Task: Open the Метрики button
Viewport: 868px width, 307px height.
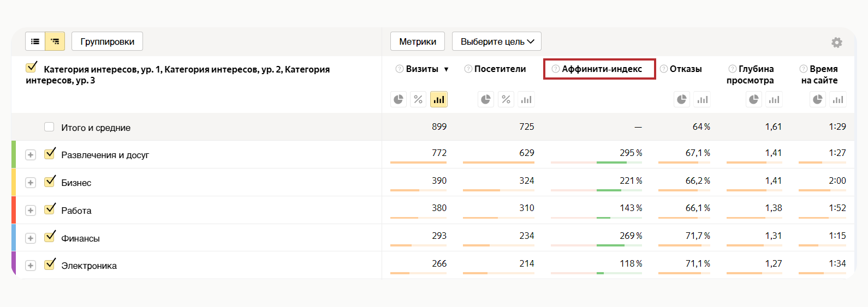Action: (418, 41)
